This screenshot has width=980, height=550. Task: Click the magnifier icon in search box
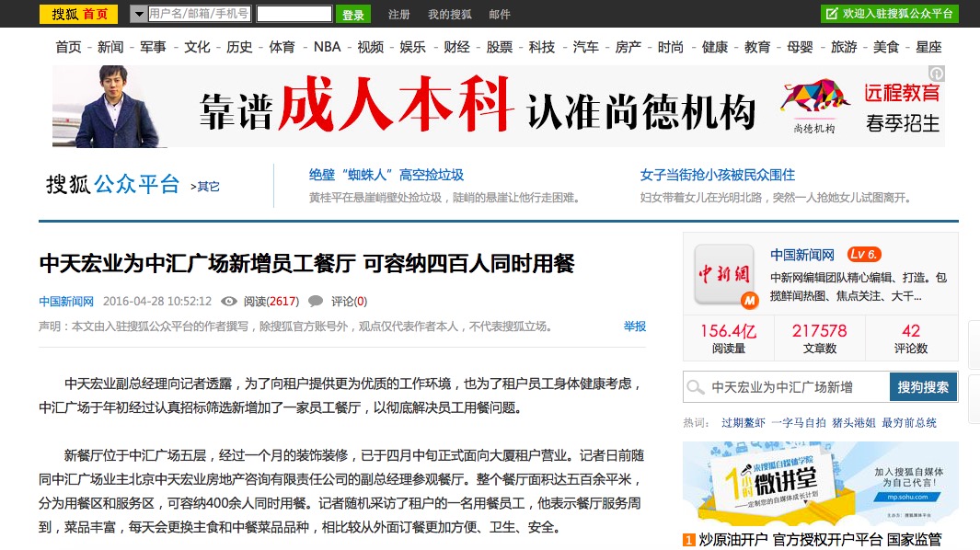click(697, 387)
